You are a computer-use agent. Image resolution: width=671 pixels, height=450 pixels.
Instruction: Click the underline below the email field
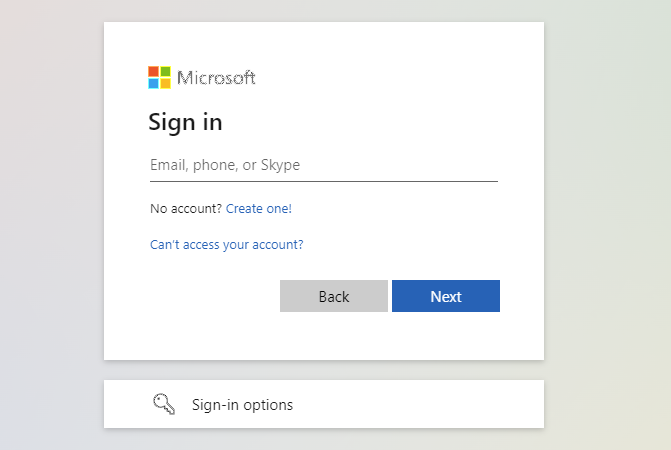[x=324, y=181]
